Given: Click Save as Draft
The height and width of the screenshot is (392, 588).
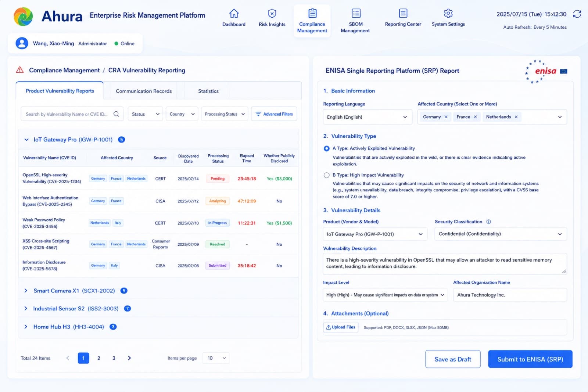Looking at the screenshot, I should coord(453,359).
